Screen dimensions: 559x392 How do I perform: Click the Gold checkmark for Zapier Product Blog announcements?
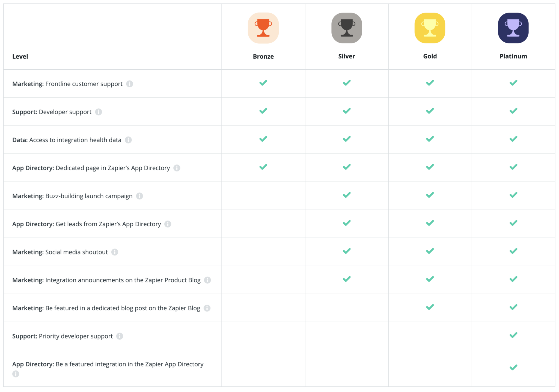pos(430,279)
